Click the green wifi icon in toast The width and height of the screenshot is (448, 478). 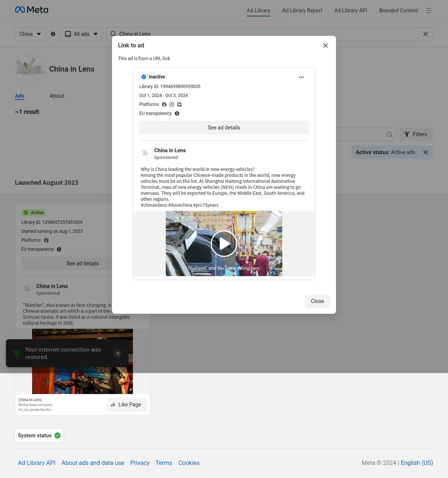pyautogui.click(x=16, y=353)
